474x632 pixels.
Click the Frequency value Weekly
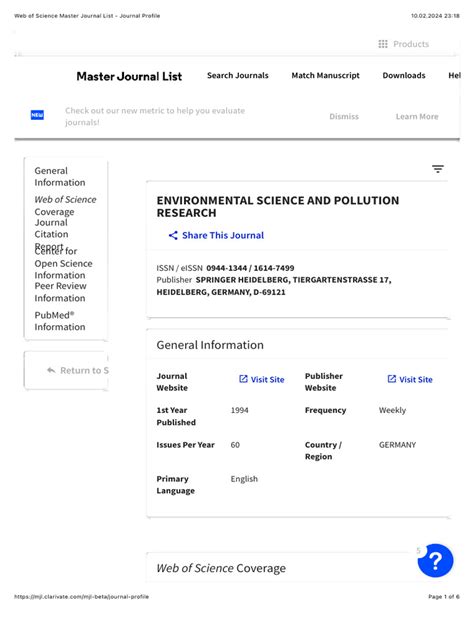[x=392, y=410]
